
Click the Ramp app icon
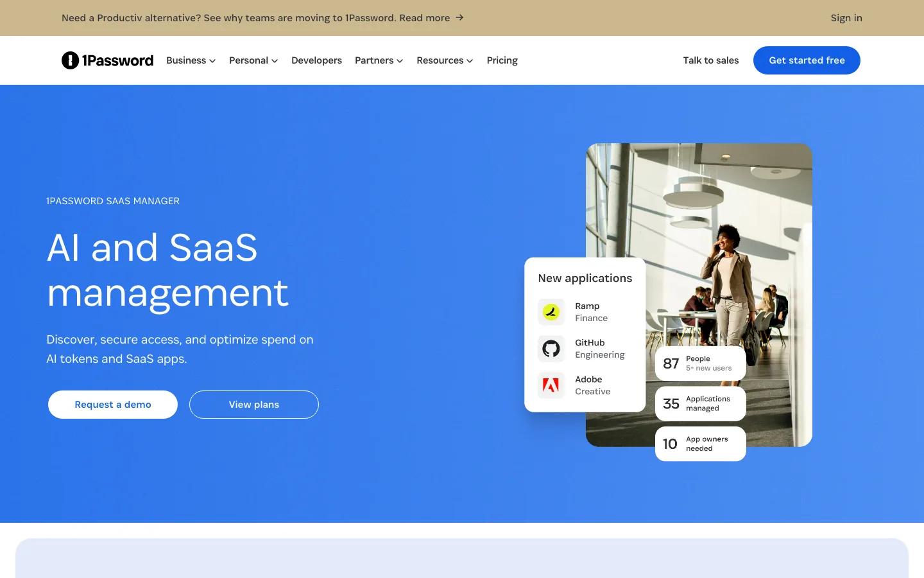[551, 312]
